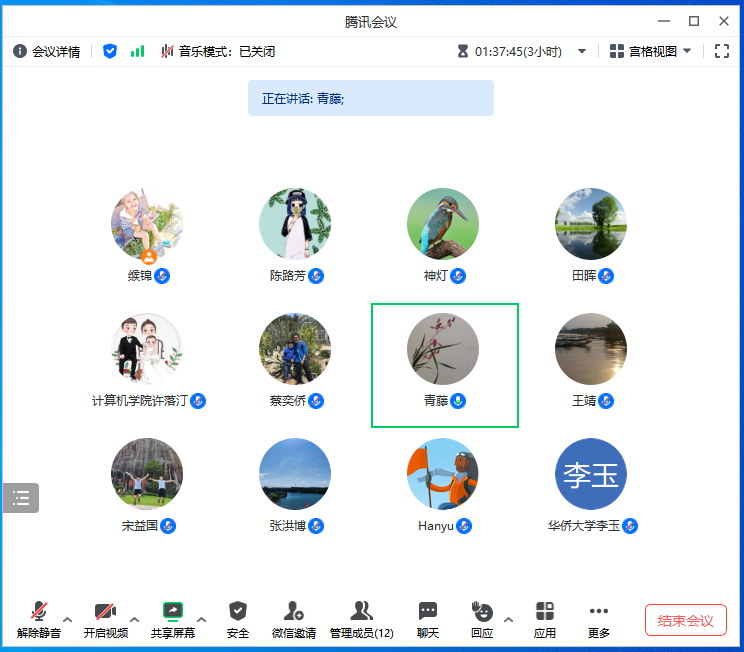Open the 更多 more options menu
The height and width of the screenshot is (652, 744).
[599, 620]
